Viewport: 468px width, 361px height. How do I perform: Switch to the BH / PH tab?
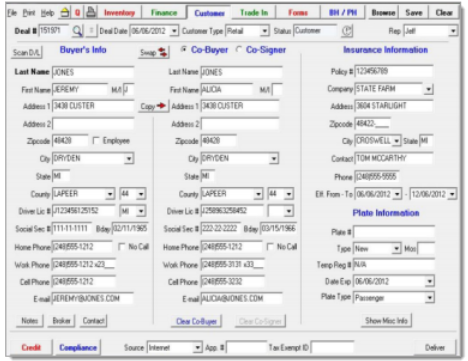[x=342, y=13]
